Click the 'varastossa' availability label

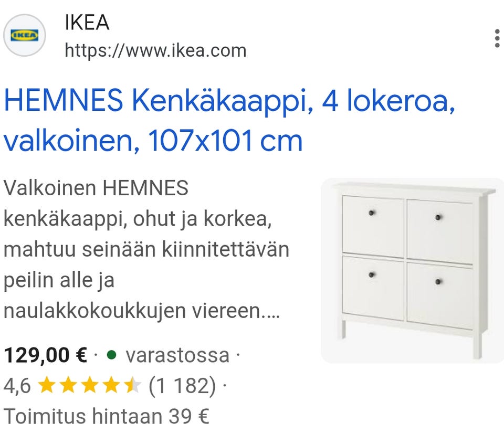177,356
